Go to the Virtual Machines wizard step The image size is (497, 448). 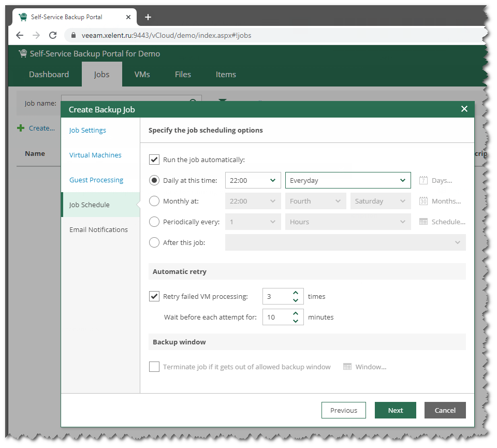click(x=95, y=155)
